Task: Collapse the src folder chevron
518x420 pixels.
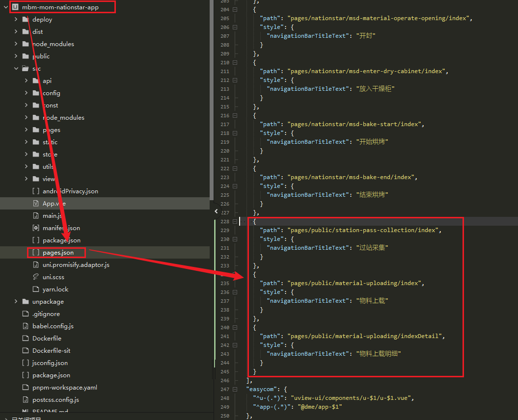Action: pyautogui.click(x=16, y=69)
